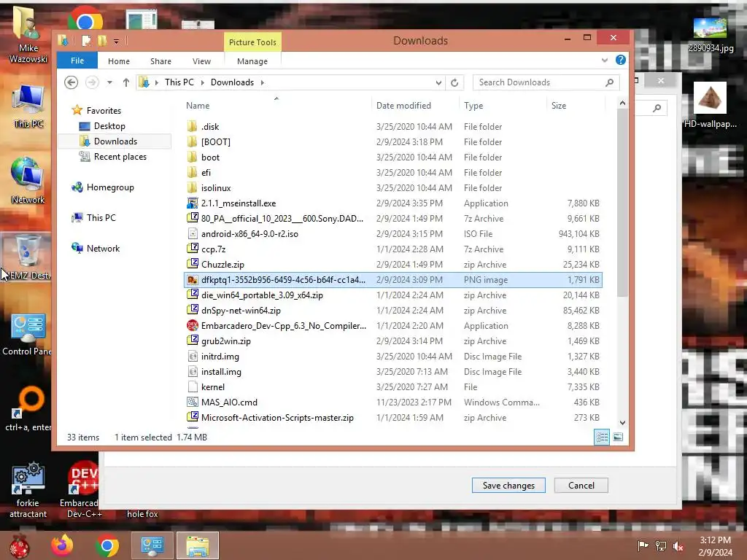Click Cancel button in background window
Screen dimensions: 747x560
[x=581, y=485]
